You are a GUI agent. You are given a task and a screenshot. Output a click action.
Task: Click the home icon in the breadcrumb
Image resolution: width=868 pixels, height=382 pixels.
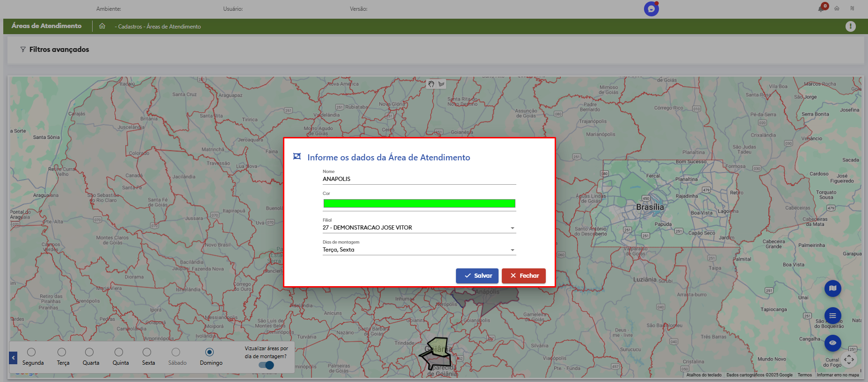point(102,26)
